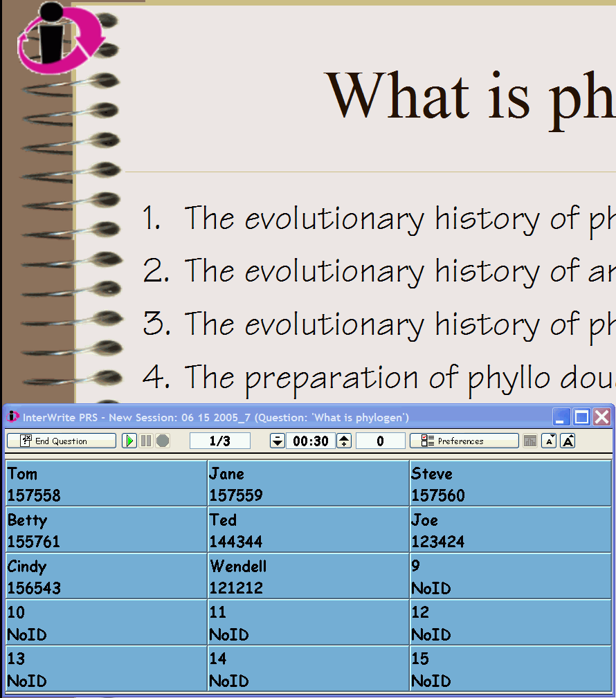The image size is (616, 698).
Task: Open the response histogram chart icon
Action: (x=529, y=441)
